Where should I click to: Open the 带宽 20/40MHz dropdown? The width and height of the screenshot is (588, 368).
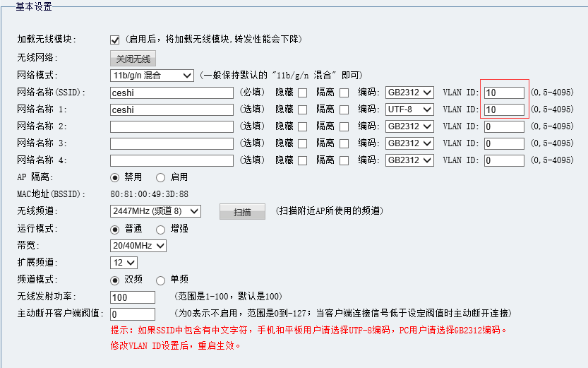coord(138,246)
